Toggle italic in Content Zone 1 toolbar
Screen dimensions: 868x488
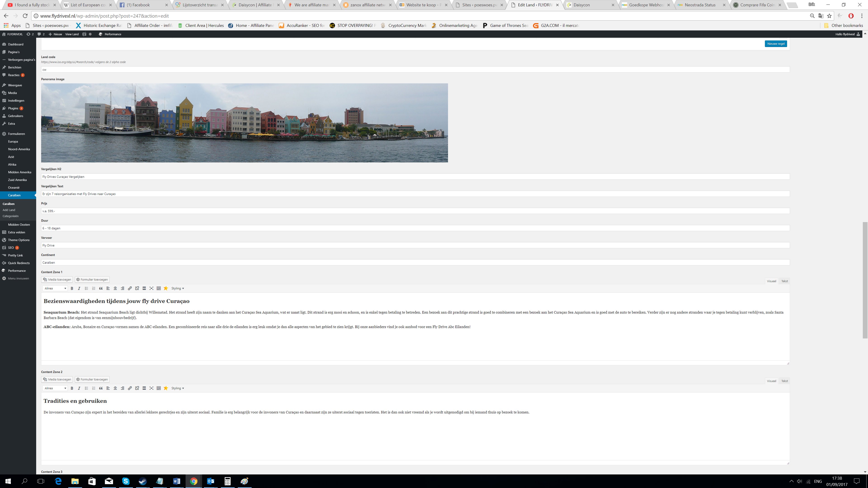pos(79,288)
